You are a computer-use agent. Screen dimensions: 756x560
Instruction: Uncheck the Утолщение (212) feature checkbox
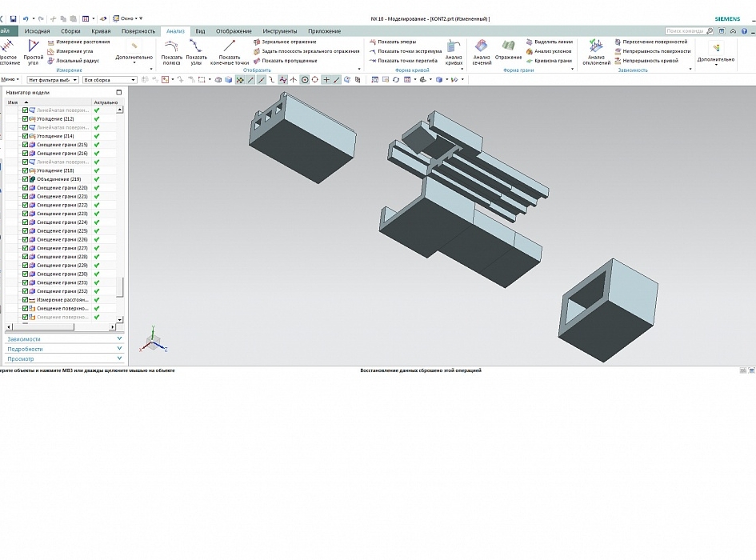[x=26, y=119]
